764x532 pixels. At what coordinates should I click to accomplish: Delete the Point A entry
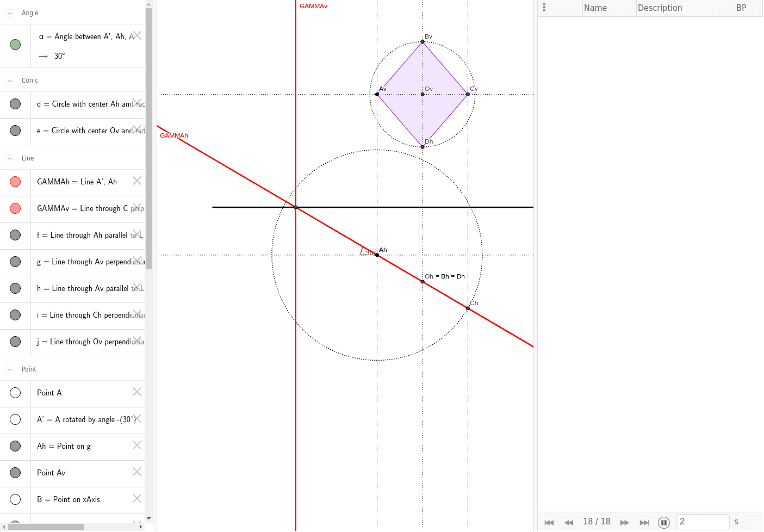pos(137,392)
